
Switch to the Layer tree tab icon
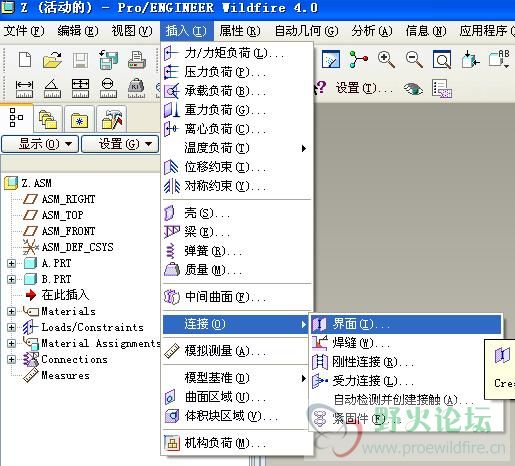48,120
